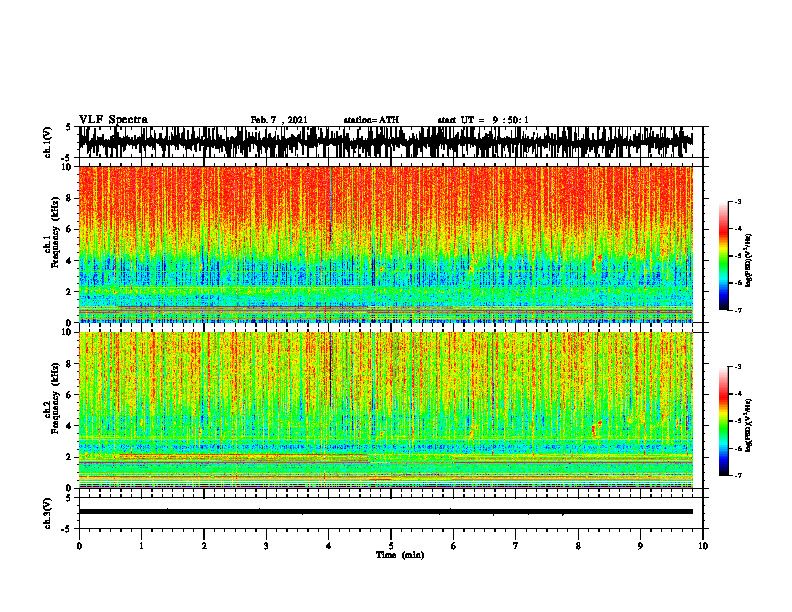Select the date text "Feb. 7, 2021"
The height and width of the screenshot is (612, 792).
(279, 120)
